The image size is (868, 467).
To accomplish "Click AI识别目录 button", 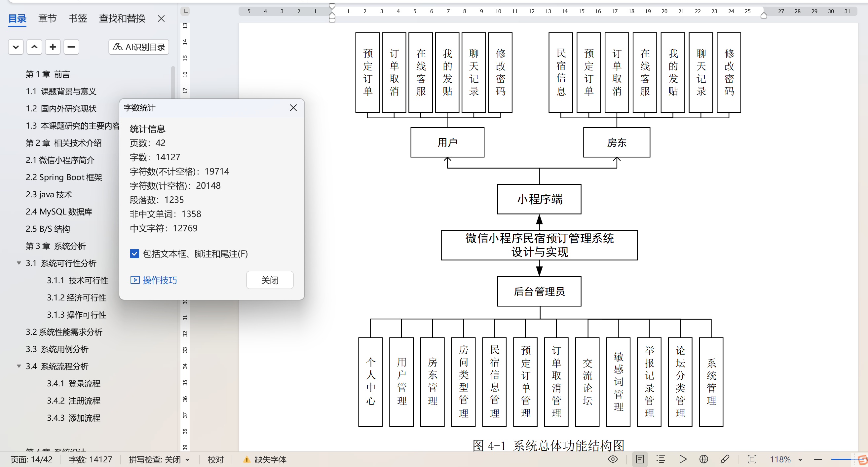I will click(139, 47).
